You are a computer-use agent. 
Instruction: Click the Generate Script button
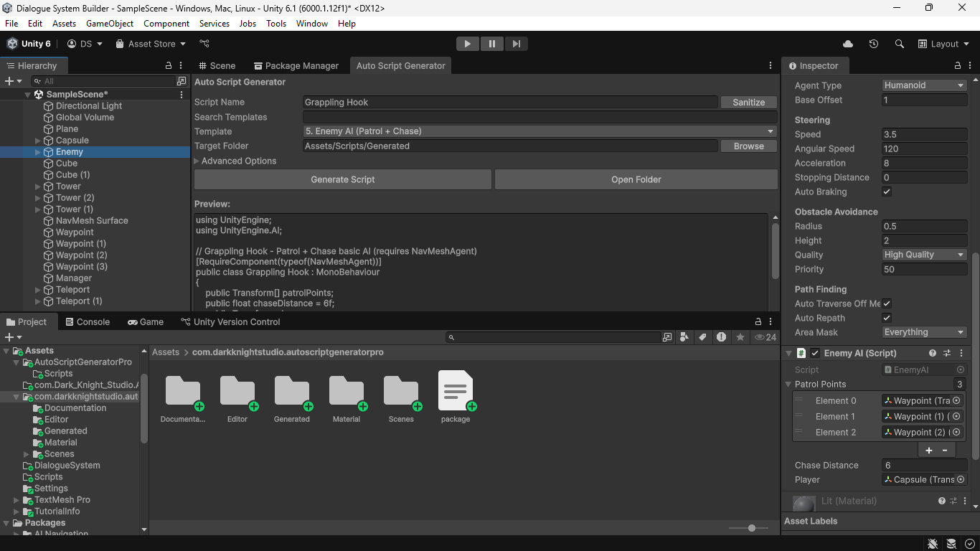343,179
